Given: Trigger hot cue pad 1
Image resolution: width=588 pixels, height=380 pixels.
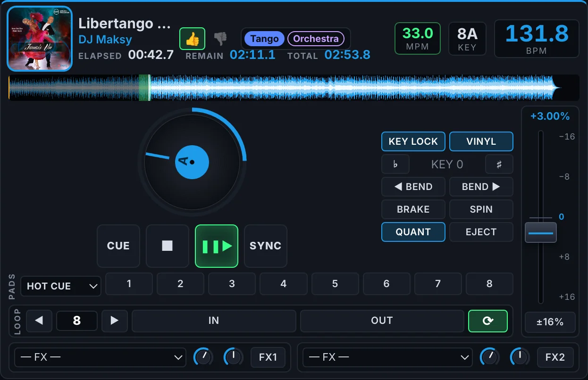Looking at the screenshot, I should [129, 284].
